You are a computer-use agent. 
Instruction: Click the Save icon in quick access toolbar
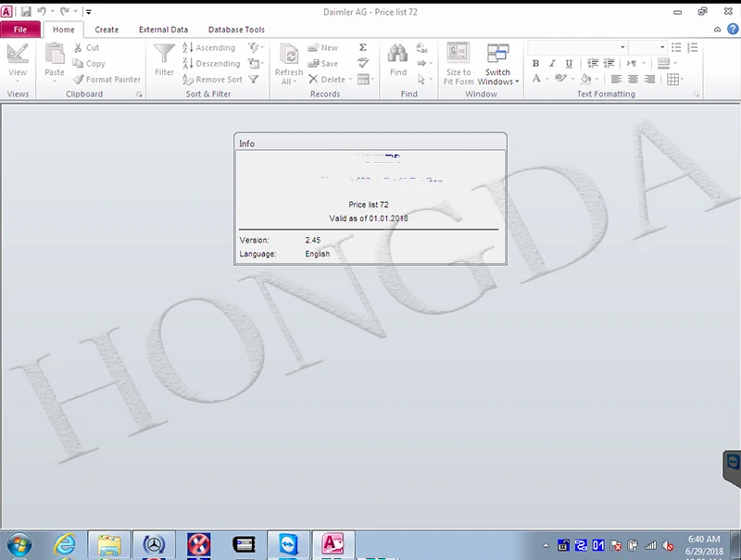tap(26, 12)
